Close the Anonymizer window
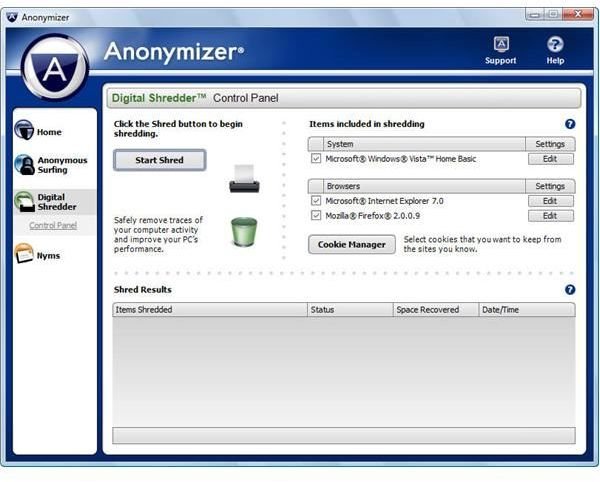 (x=578, y=15)
